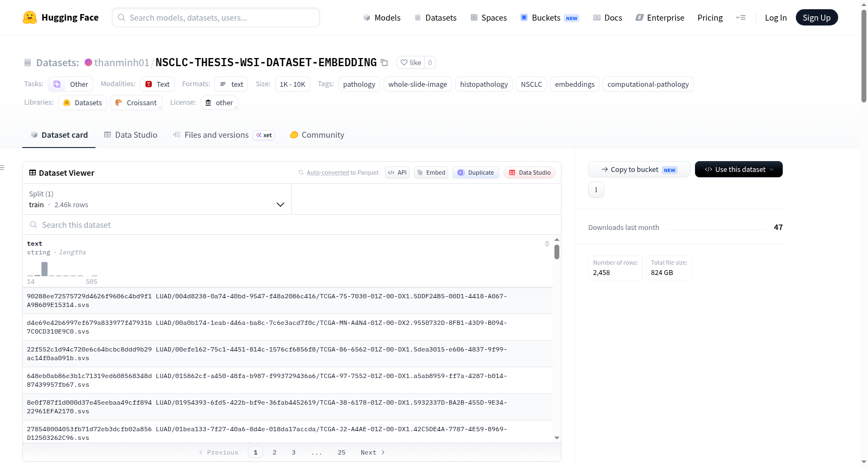Open the Datasets page in top navigation
Image resolution: width=868 pixels, height=467 pixels.
coord(435,17)
